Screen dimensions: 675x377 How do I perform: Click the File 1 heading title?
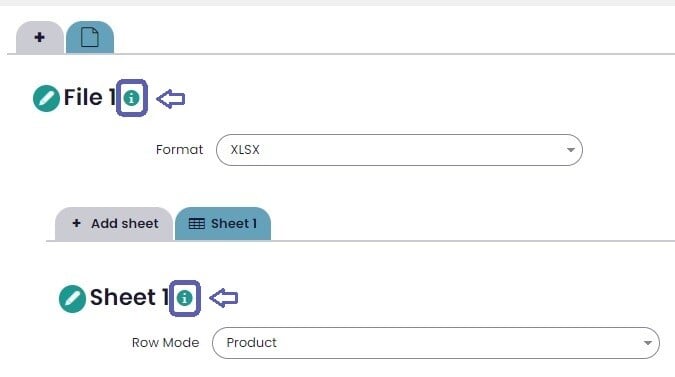pyautogui.click(x=90, y=97)
